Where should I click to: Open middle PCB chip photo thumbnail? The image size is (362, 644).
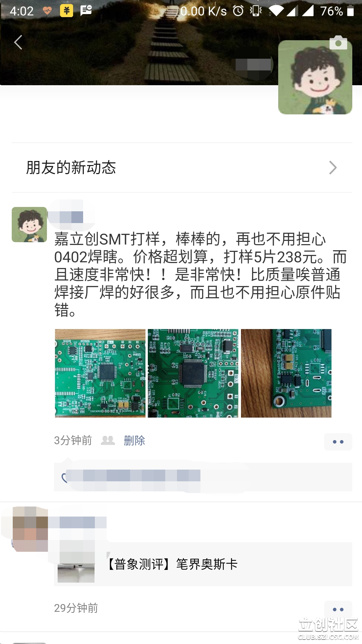click(193, 373)
